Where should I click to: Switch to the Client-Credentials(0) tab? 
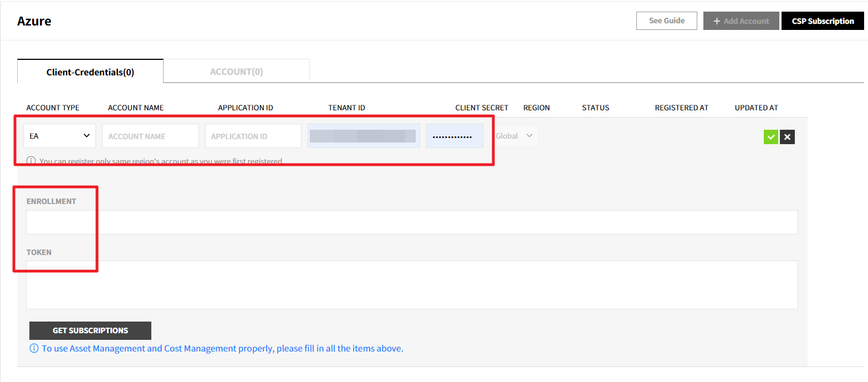(x=90, y=72)
